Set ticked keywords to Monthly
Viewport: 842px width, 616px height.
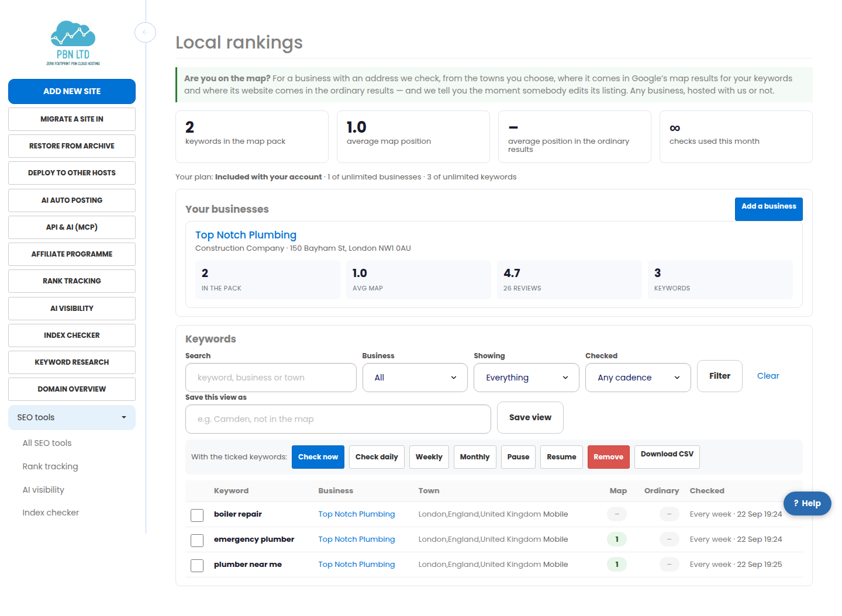pyautogui.click(x=475, y=457)
